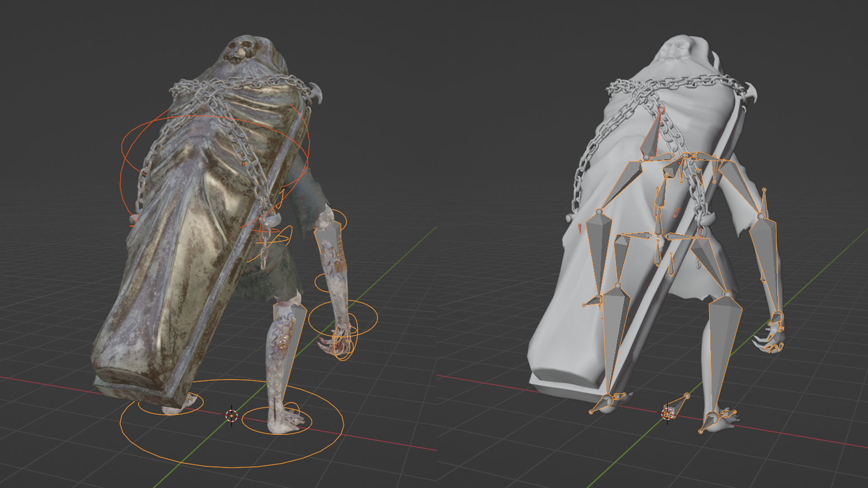Select the top neck bone on the gray model
The height and width of the screenshot is (488, 868).
[652, 133]
